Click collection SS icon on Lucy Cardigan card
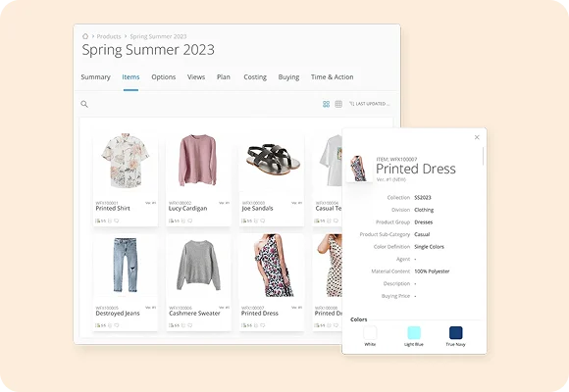The width and height of the screenshot is (569, 392). point(174,220)
